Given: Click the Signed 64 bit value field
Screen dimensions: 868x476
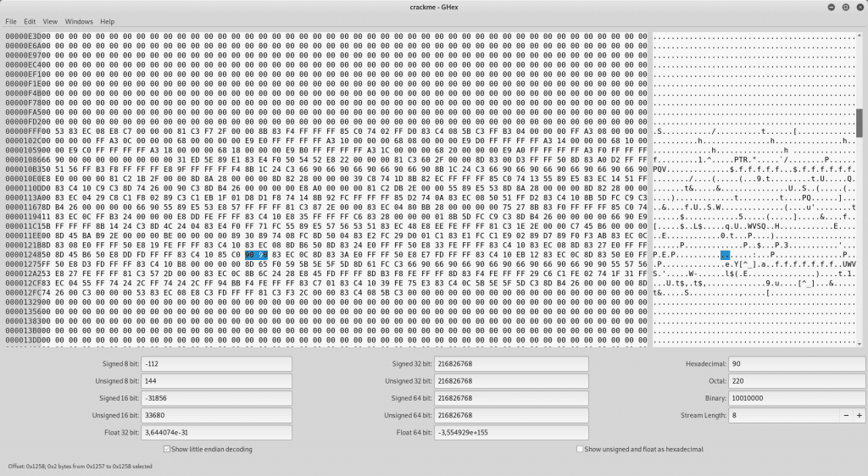Looking at the screenshot, I should 511,398.
